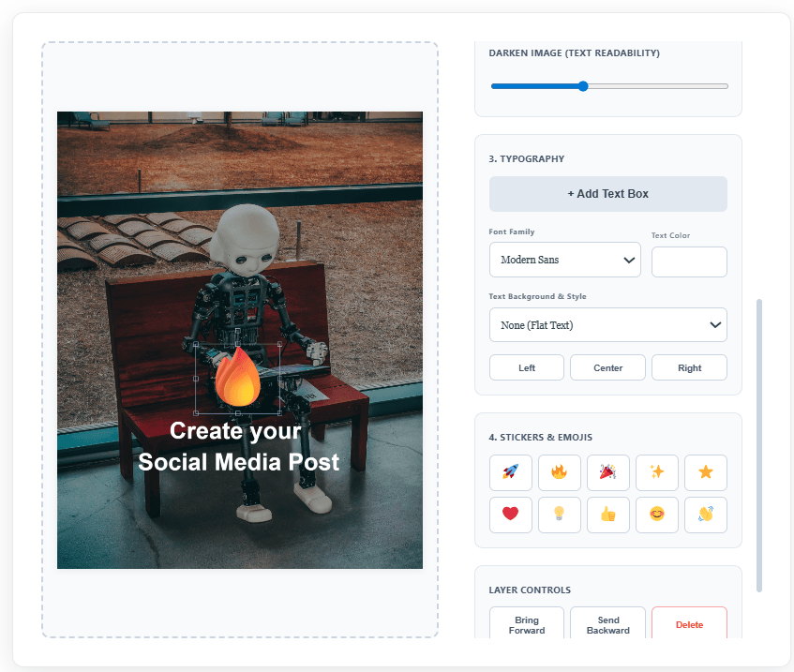Add the thumbs up sticker
Viewport: 794px width, 672px height.
tap(607, 515)
